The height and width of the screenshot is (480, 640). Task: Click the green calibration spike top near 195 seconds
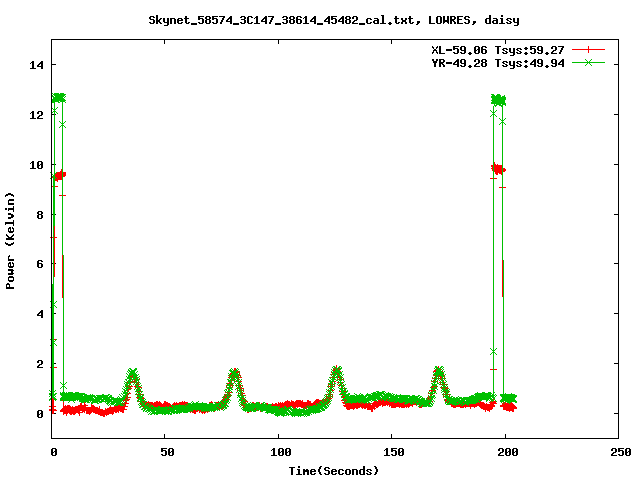click(x=498, y=100)
